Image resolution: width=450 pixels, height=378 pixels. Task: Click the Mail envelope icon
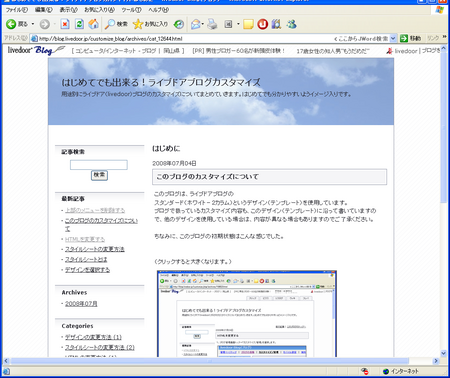[x=196, y=24]
